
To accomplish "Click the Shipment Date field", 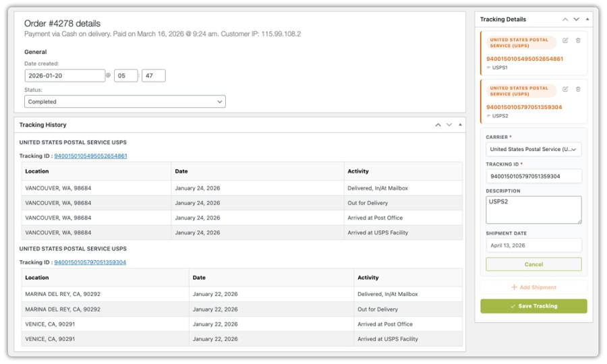I will pos(533,245).
